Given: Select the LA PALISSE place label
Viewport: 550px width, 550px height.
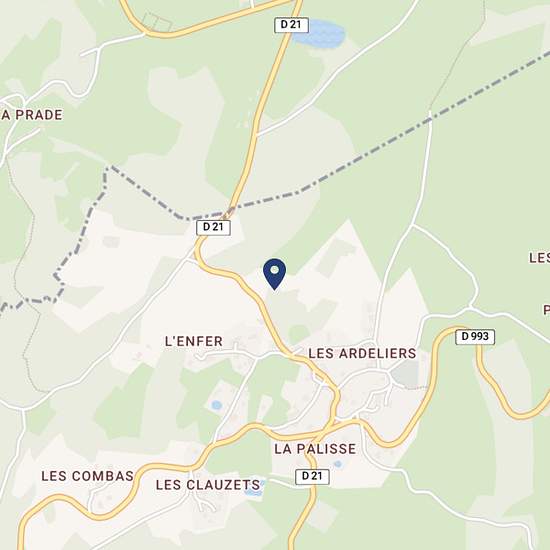Looking at the screenshot, I should coord(315,449).
